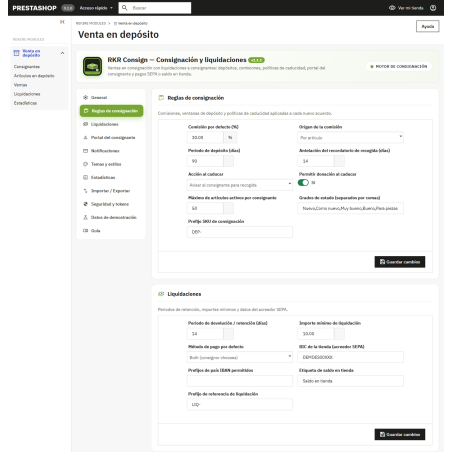The image size is (452, 452).
Task: Click the BIC de la tienda field
Action: (x=350, y=357)
